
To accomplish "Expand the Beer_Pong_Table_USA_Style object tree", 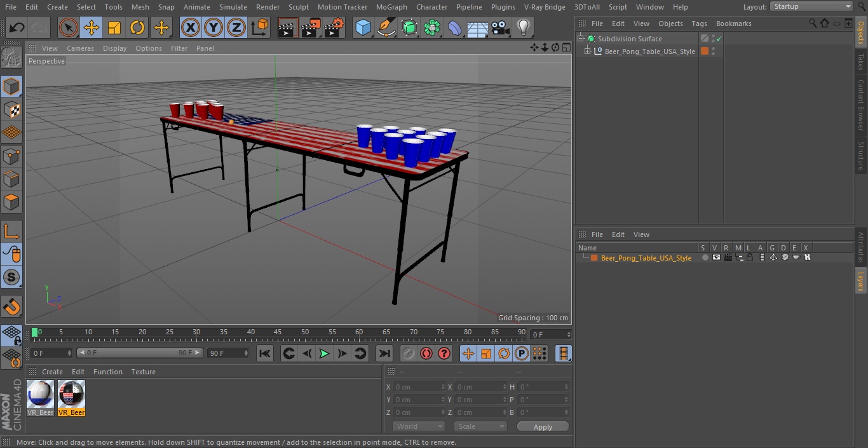I will tap(588, 51).
